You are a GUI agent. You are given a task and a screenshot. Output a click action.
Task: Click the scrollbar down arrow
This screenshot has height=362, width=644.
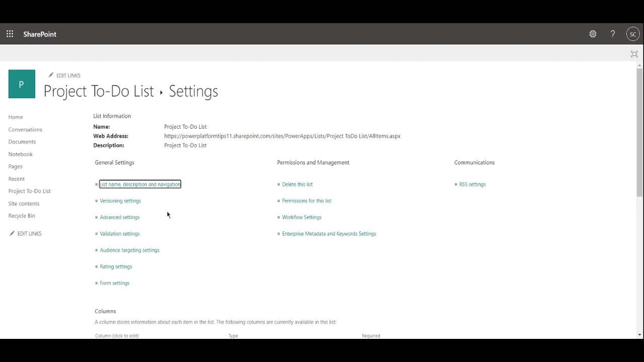tap(639, 335)
